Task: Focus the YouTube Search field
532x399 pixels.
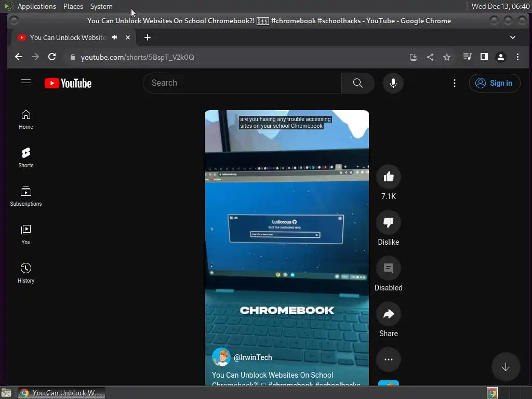Action: (242, 83)
